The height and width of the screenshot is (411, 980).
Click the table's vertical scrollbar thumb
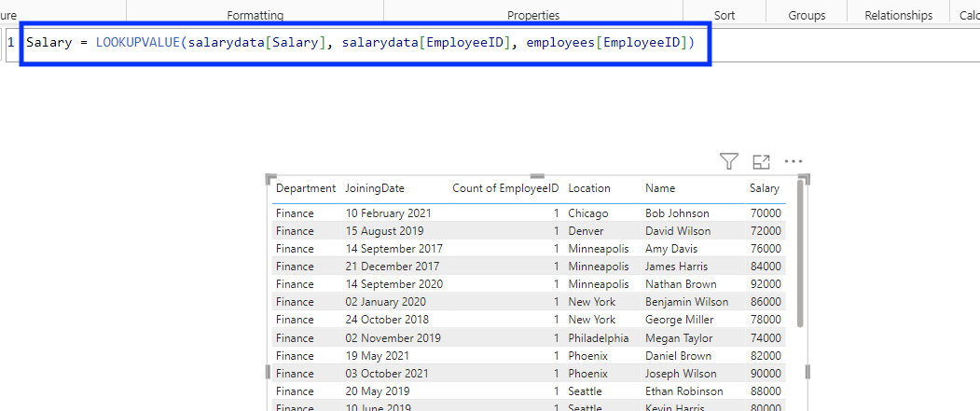pos(801,253)
